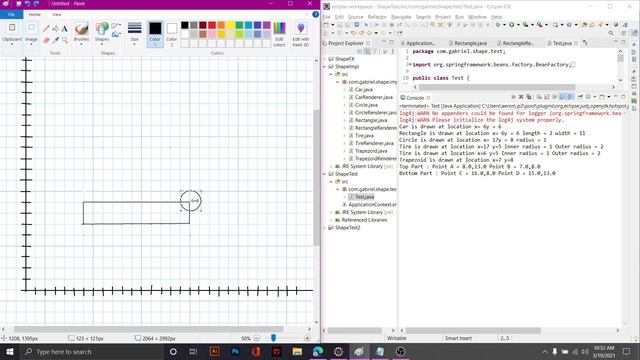Open Circle.java in Project Explorer
640x360 pixels.
click(x=366, y=105)
